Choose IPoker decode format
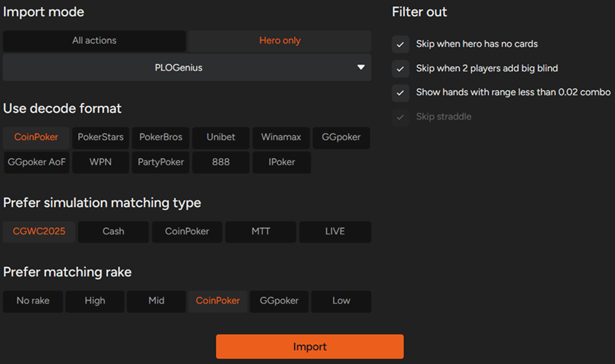The image size is (615, 364). point(281,162)
